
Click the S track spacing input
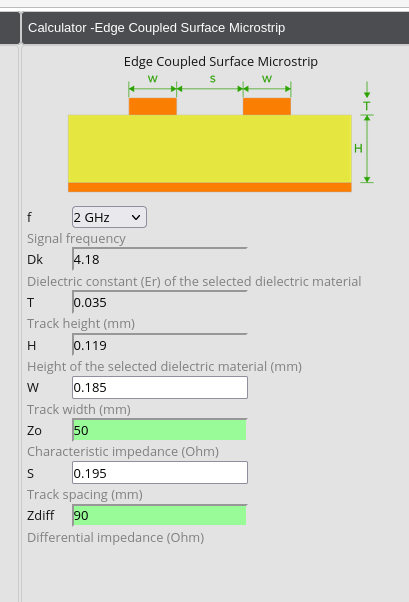(x=160, y=473)
